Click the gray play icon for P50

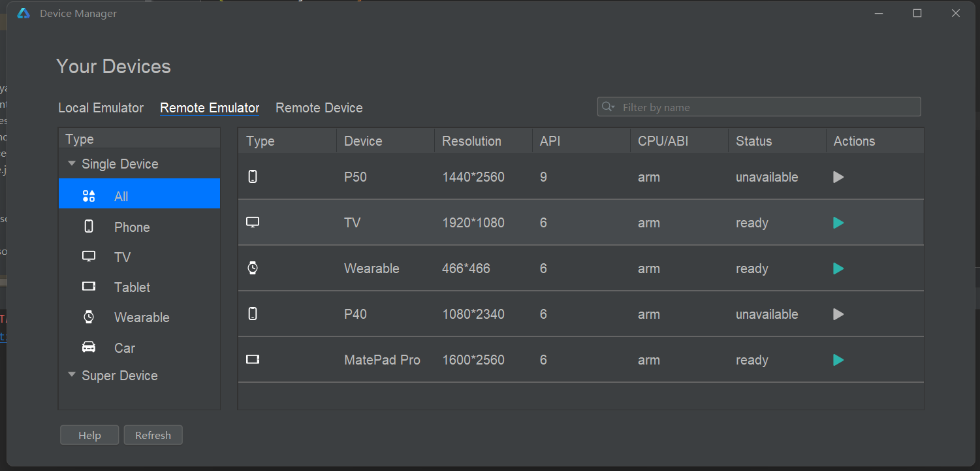point(838,177)
